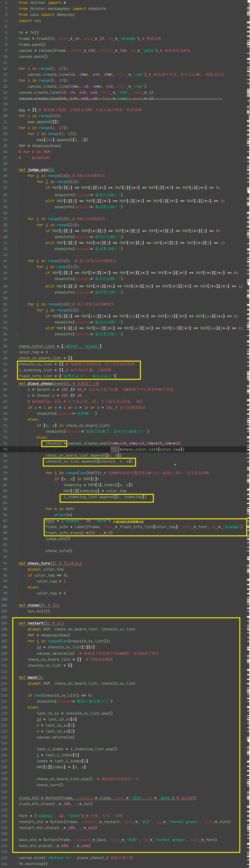
Task: Click the 'from copy import deepcopy' line
Action: pos(47,15)
